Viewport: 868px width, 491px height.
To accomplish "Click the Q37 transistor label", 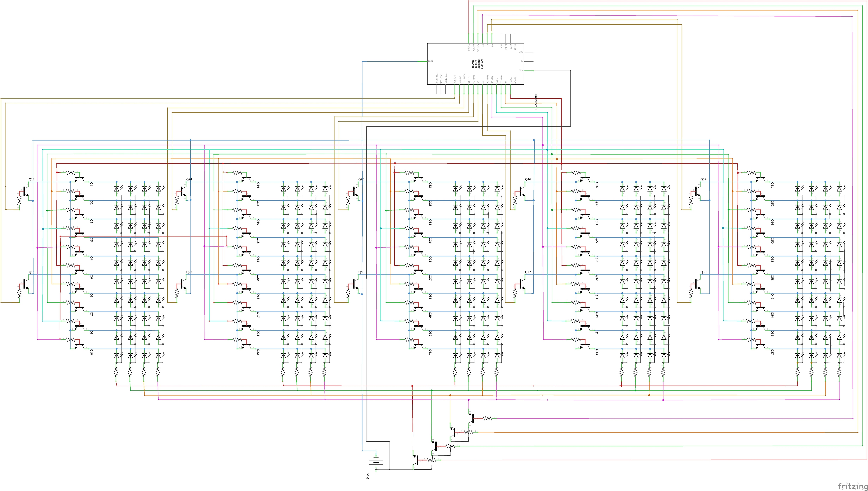I will 430,278.
